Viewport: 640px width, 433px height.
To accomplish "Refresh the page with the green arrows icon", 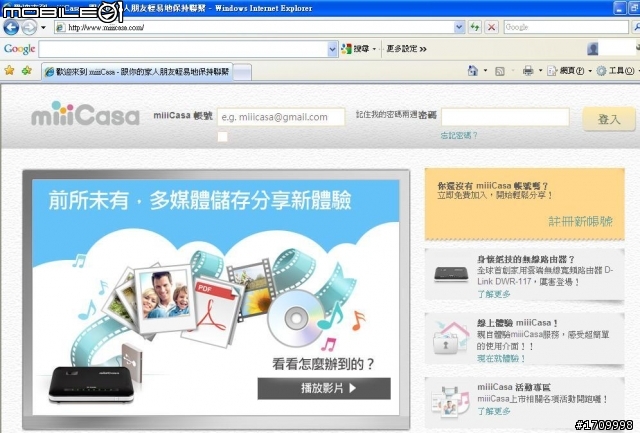I will coord(475,27).
